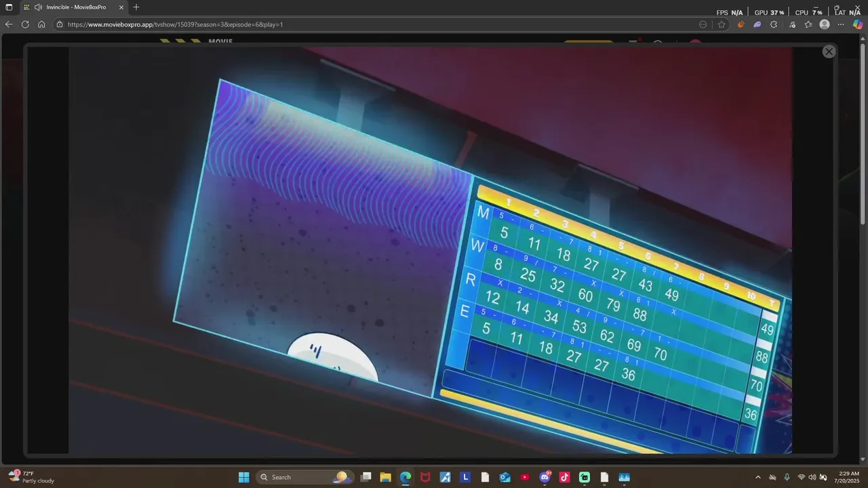Open tab actions menu icon
Screen dimensions: 868x488
9,7
